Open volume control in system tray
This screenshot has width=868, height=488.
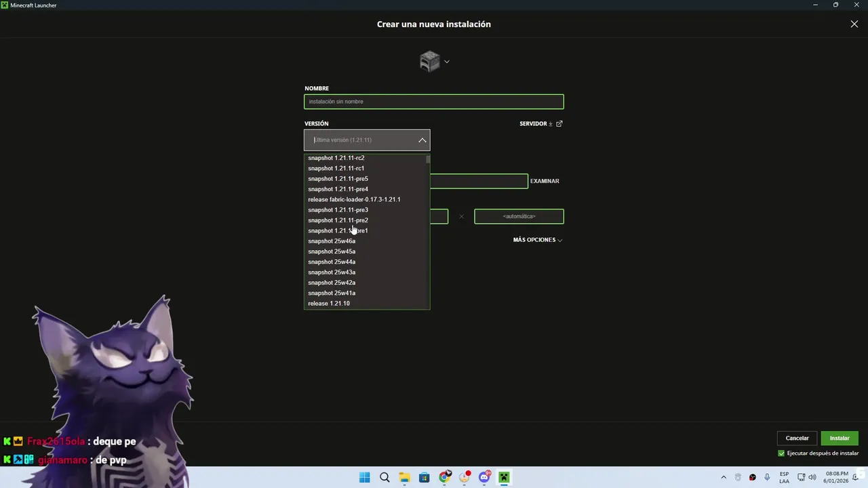pyautogui.click(x=812, y=477)
